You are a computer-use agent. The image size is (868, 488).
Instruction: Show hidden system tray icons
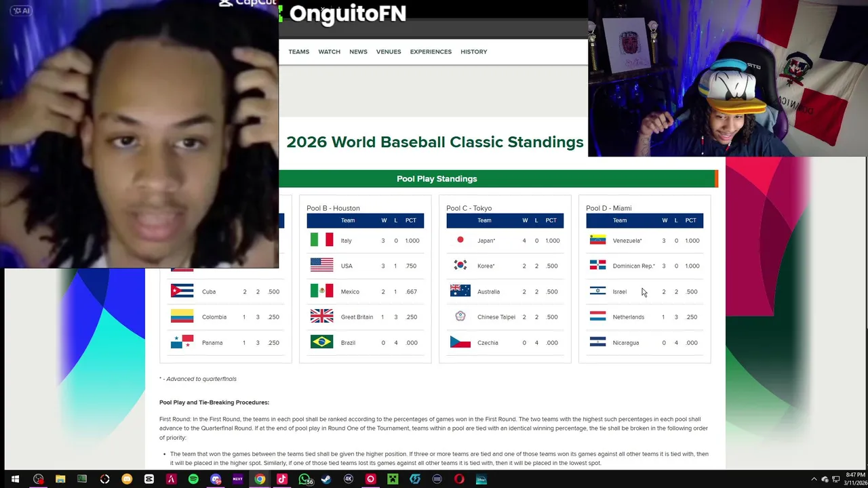pyautogui.click(x=814, y=479)
